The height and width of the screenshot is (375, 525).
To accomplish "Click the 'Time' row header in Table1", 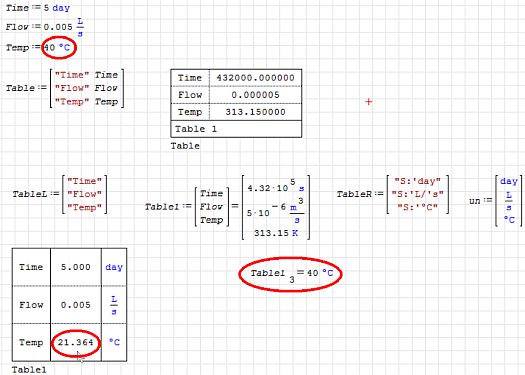I will pyautogui.click(x=31, y=267).
